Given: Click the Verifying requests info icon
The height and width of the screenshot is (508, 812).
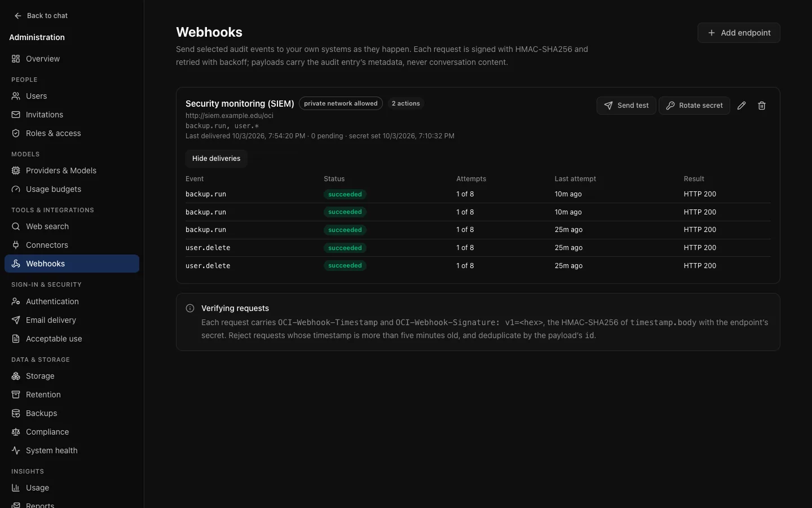Looking at the screenshot, I should click(190, 308).
